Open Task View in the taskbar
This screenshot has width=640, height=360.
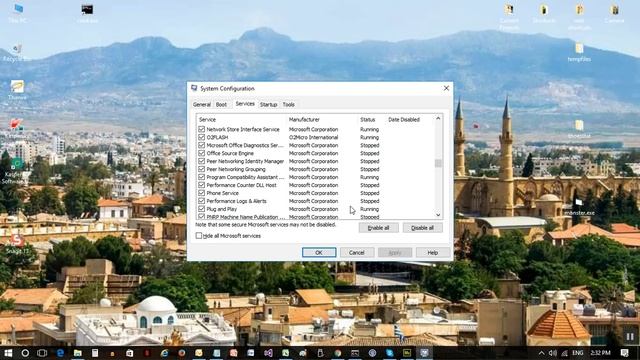(x=42, y=353)
